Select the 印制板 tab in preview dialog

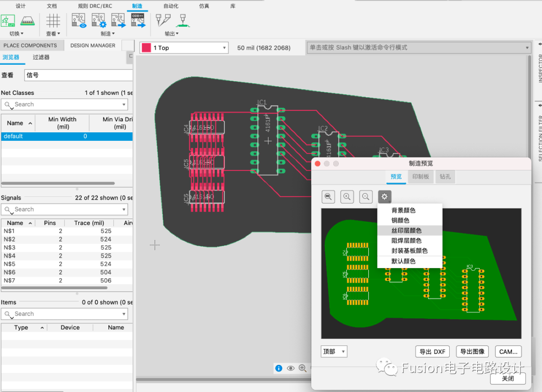tap(421, 176)
